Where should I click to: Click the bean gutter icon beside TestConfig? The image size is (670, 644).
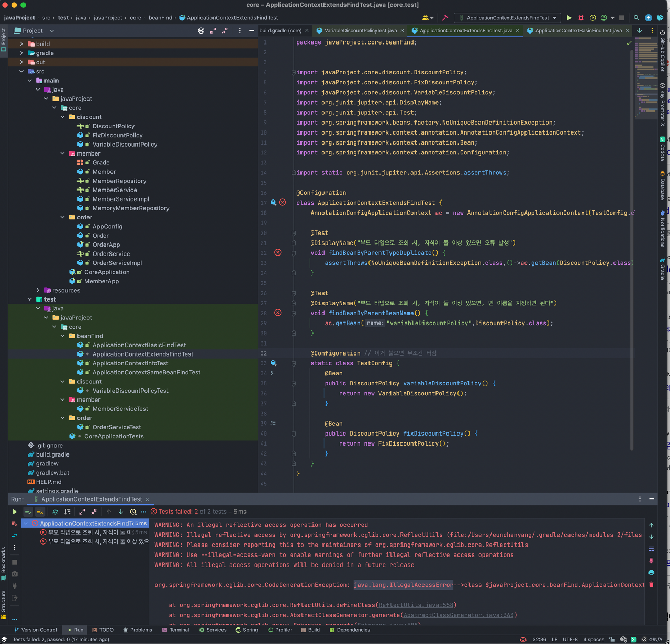click(x=273, y=363)
